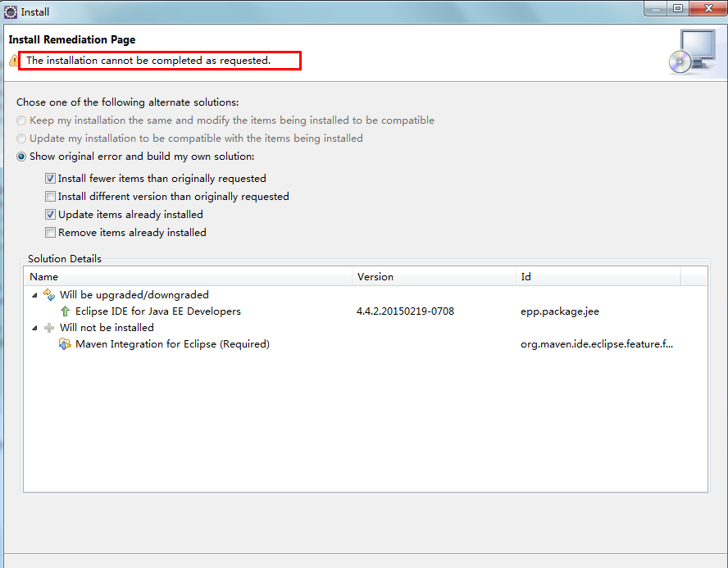Sort by the Id column header
Viewport: 728px width, 568px height.
(598, 277)
